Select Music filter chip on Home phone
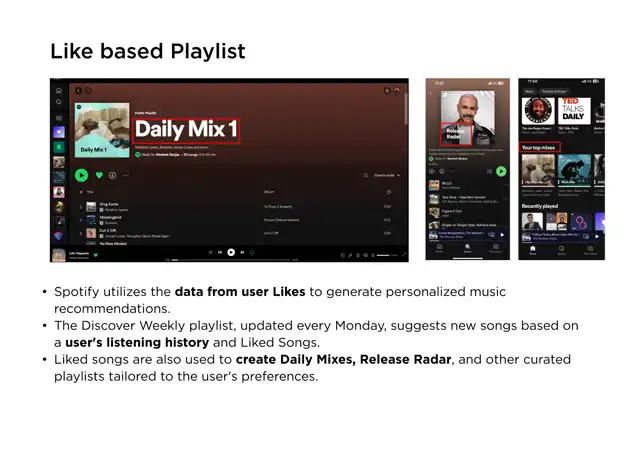This screenshot has height=456, width=640. 529,91
